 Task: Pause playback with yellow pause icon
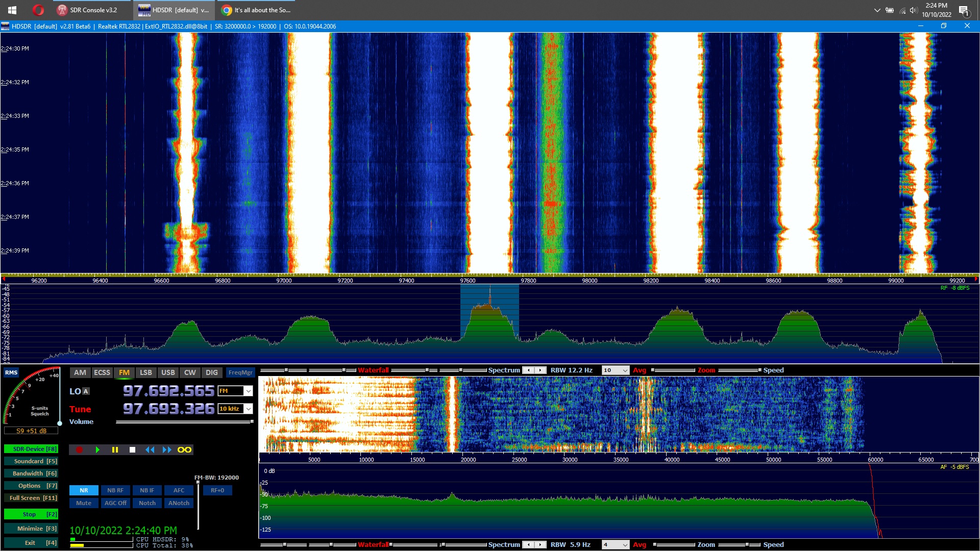(115, 449)
